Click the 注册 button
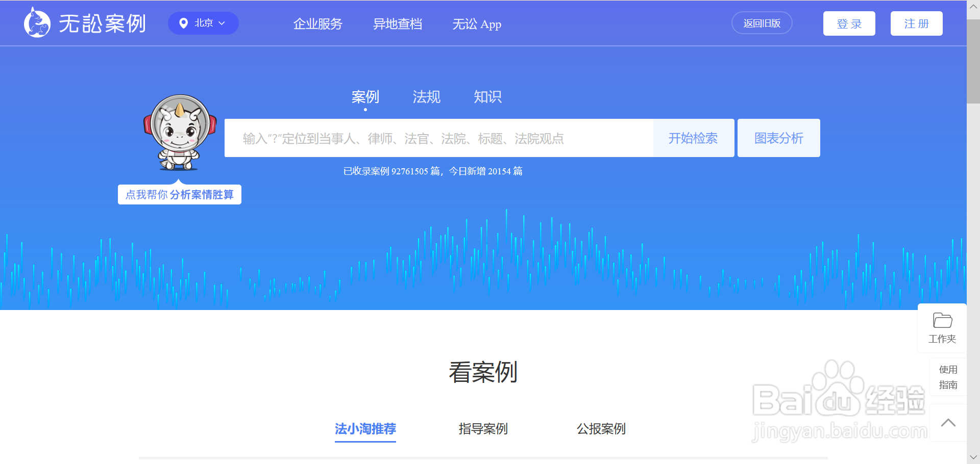 click(x=916, y=23)
